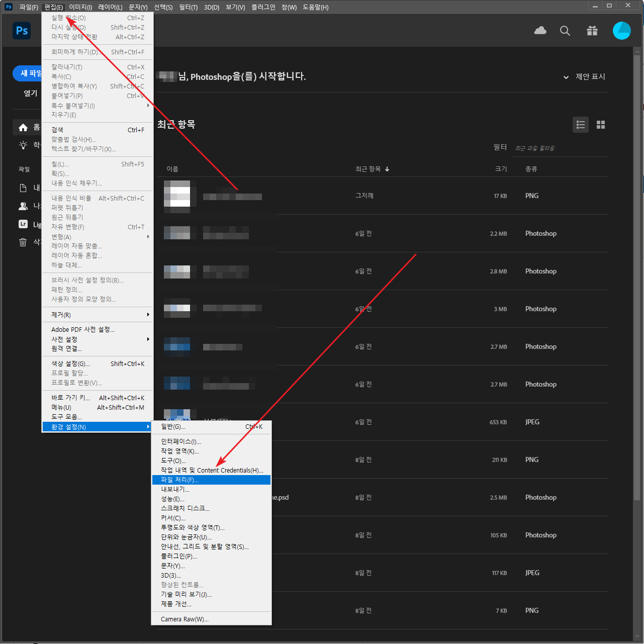Open the gift box what's new icon
Screen dimensions: 644x644
(x=592, y=31)
